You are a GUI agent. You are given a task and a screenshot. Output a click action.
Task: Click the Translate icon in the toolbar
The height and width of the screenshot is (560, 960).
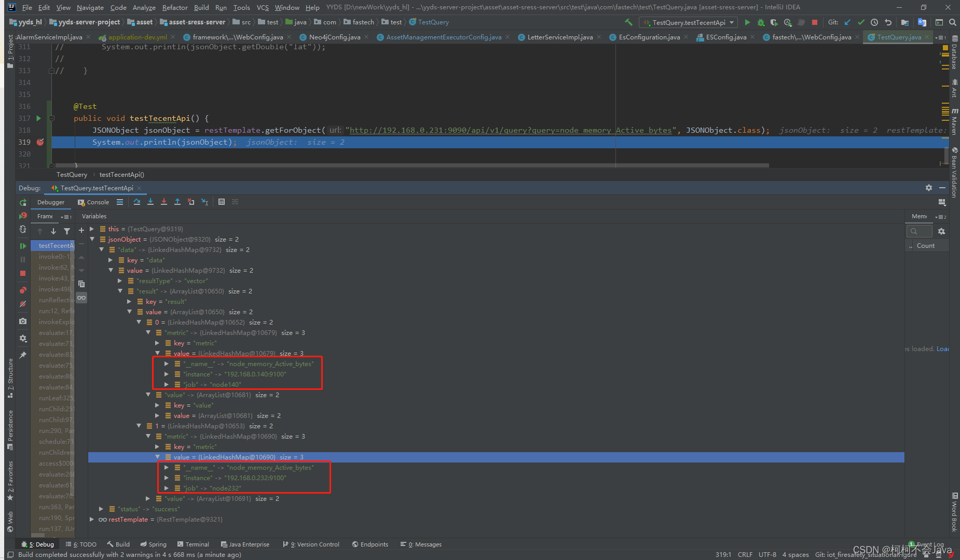(x=922, y=22)
